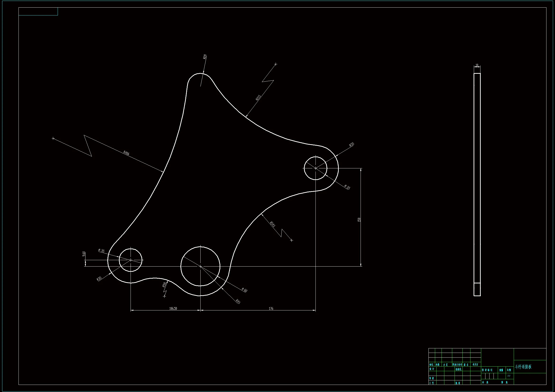Select the 176 horizontal dimension text

pos(271,309)
